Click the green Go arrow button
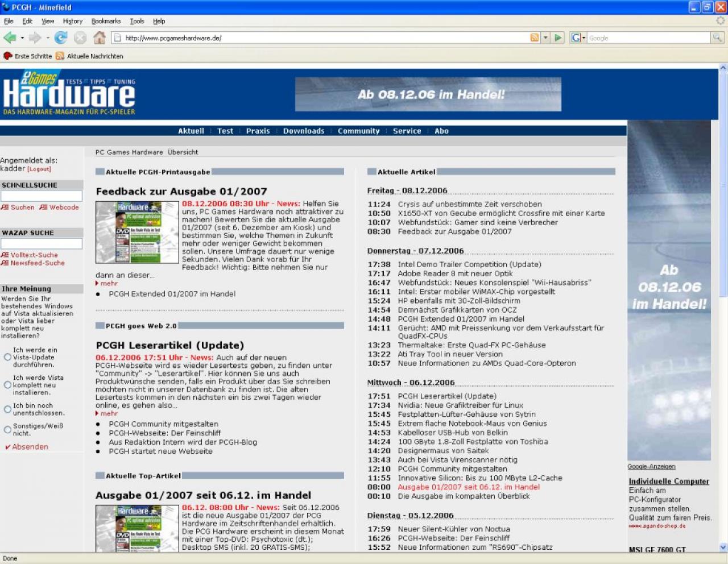This screenshot has height=564, width=728. tap(558, 38)
